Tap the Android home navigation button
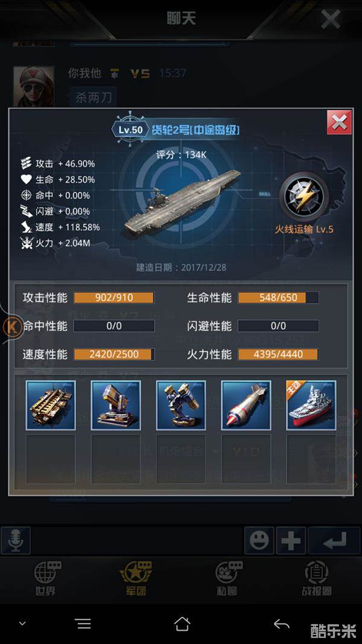The image size is (362, 644). coord(182,624)
